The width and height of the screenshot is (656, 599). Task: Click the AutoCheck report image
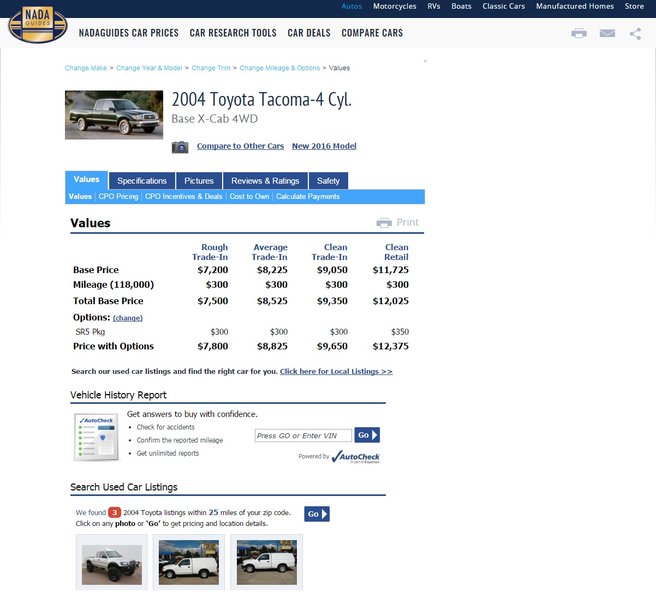point(96,437)
